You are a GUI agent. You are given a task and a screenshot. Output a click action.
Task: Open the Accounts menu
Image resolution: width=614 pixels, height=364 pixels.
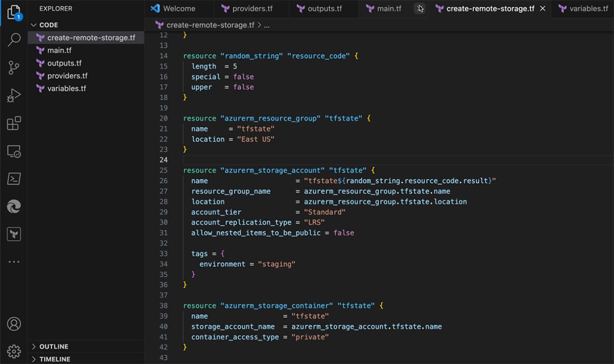click(14, 324)
